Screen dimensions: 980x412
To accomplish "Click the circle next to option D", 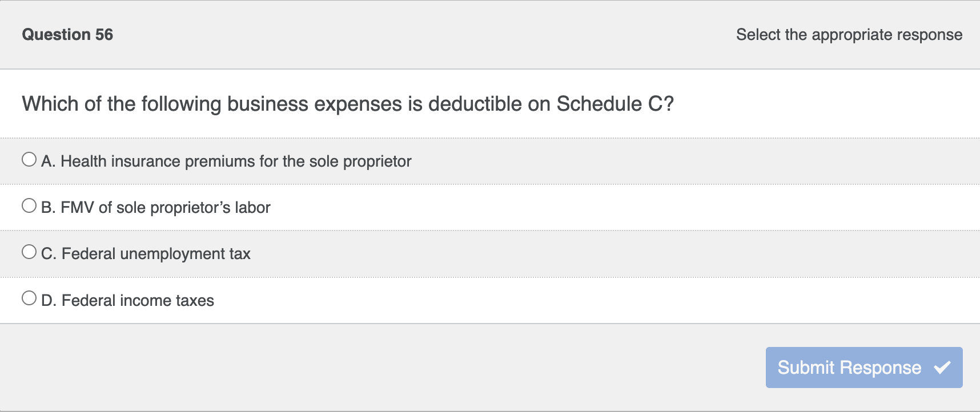I will coord(29,296).
